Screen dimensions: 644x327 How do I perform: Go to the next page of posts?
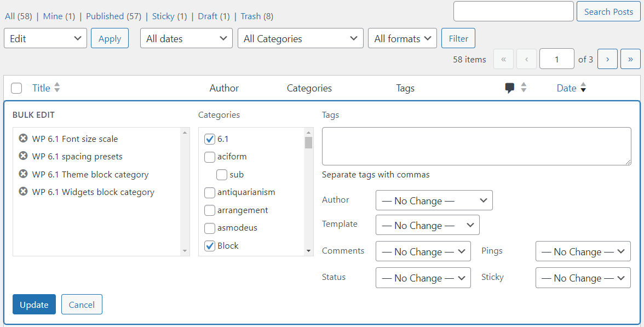tap(607, 59)
